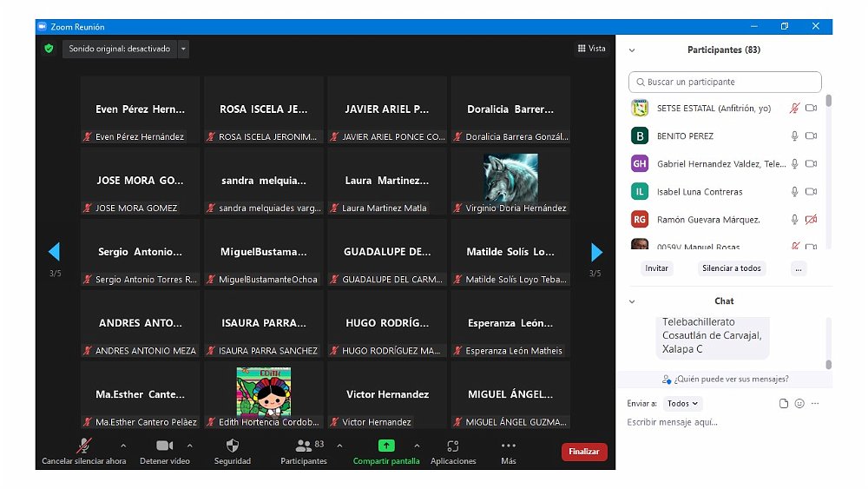Collapse the Chat panel chevron
This screenshot has width=868, height=489.
tap(632, 301)
